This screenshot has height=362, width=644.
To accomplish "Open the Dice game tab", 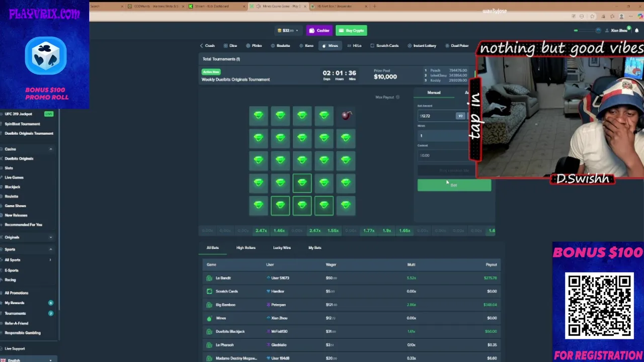I will pos(230,46).
